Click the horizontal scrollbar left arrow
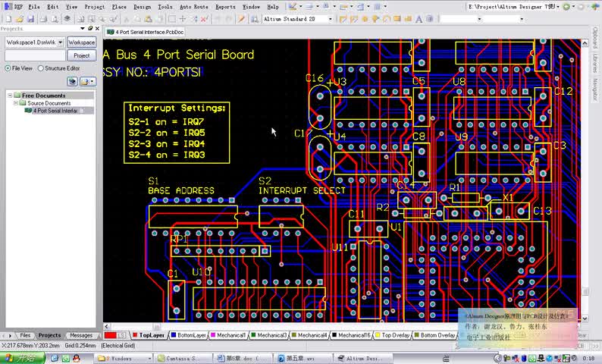602x364 pixels. (x=107, y=326)
